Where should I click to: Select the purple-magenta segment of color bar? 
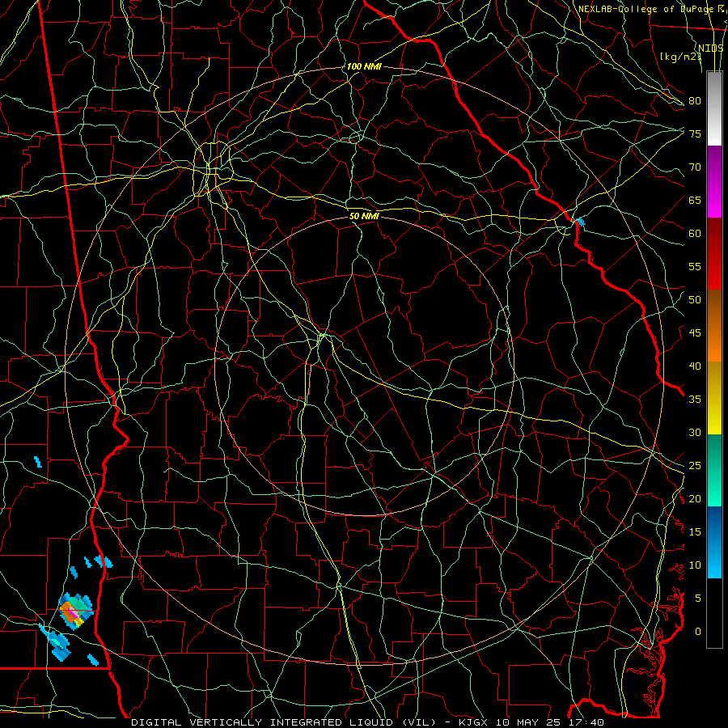(714, 181)
